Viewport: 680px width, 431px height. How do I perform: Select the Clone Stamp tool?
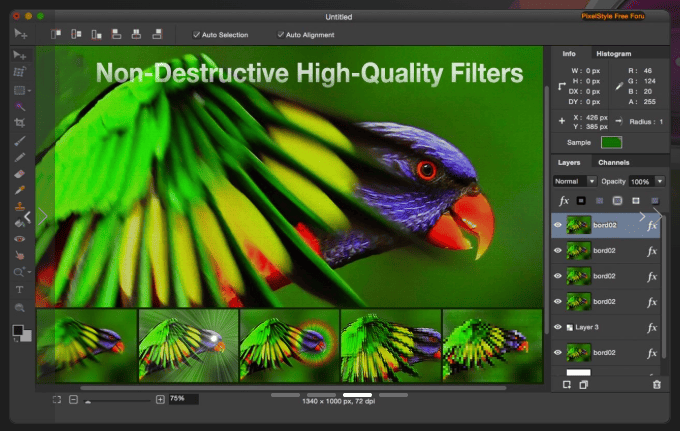coord(20,206)
